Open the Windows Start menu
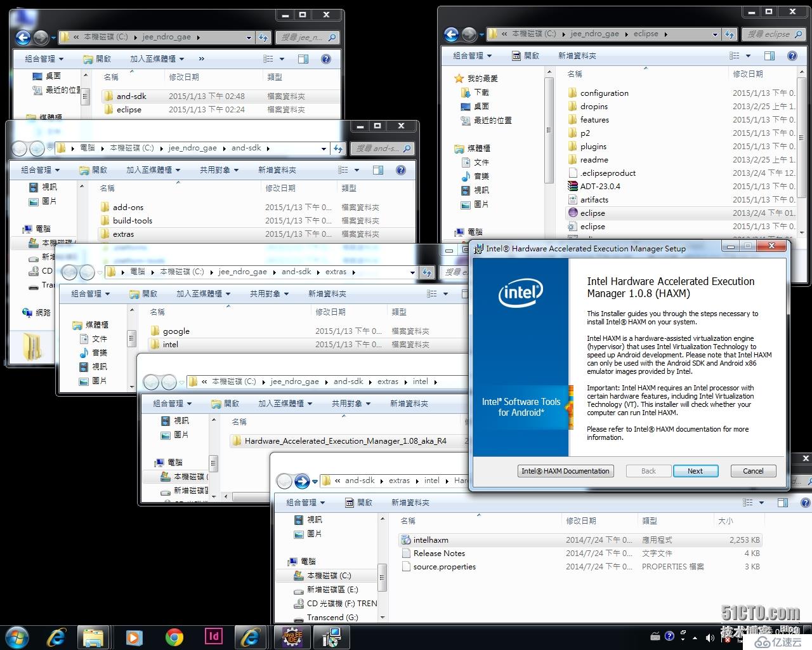The height and width of the screenshot is (650, 812). tap(16, 637)
